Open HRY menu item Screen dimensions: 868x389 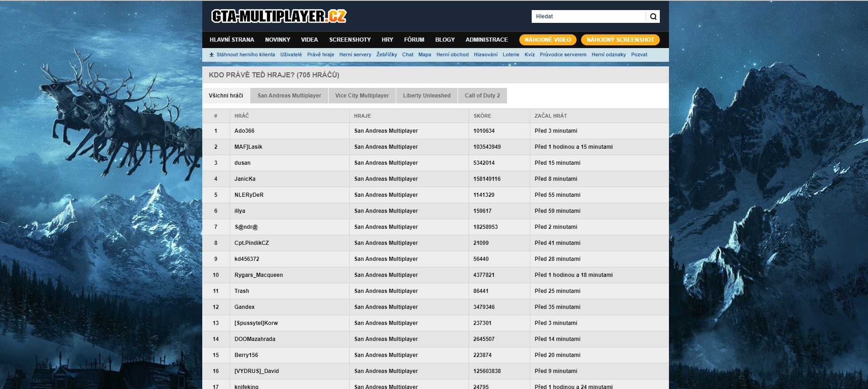388,40
